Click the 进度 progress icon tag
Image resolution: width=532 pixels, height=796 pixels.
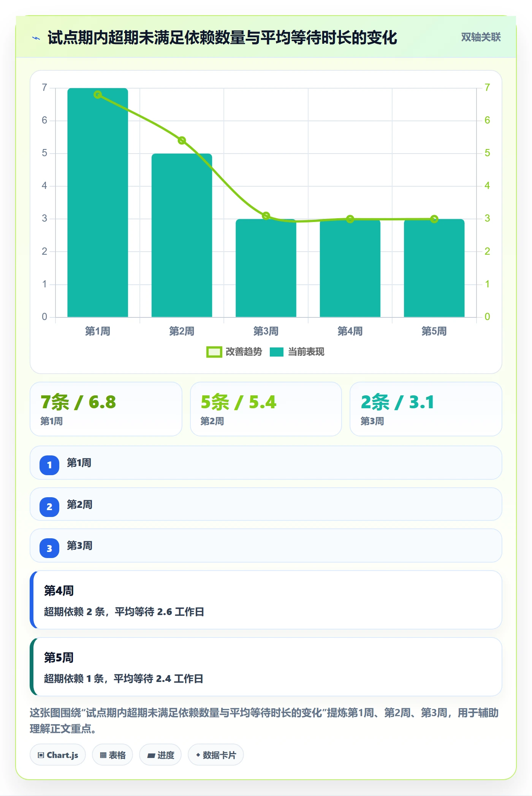(160, 755)
